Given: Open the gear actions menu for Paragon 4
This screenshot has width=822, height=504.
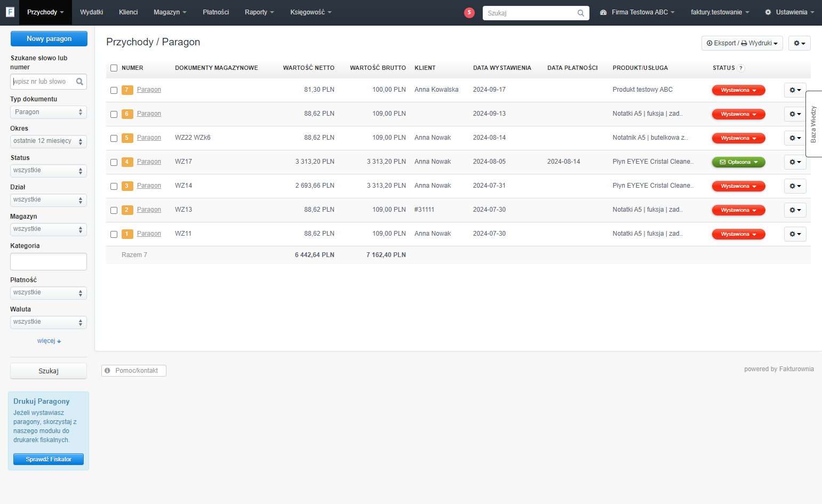Looking at the screenshot, I should [x=795, y=162].
